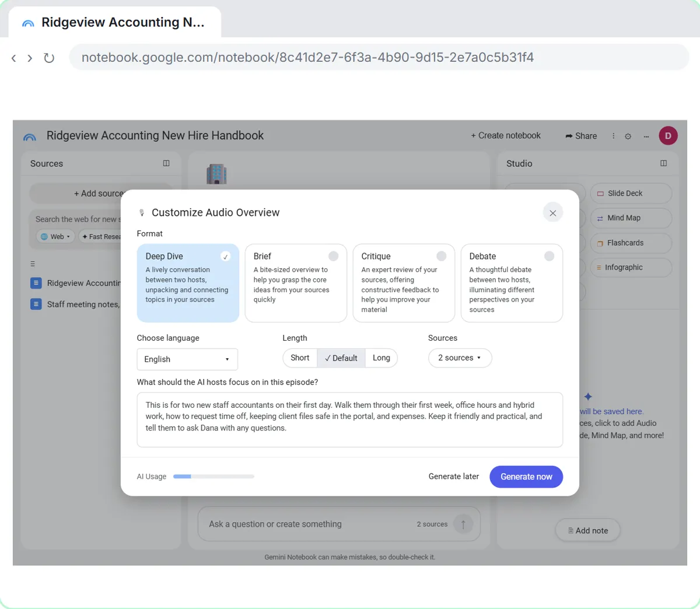Click the 2 sources label in chat box
700x609 pixels.
point(432,524)
